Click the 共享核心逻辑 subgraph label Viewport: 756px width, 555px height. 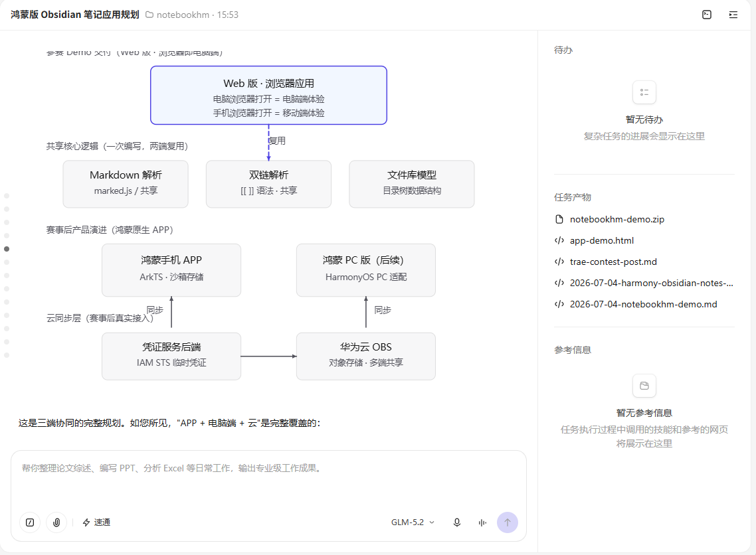pos(117,146)
